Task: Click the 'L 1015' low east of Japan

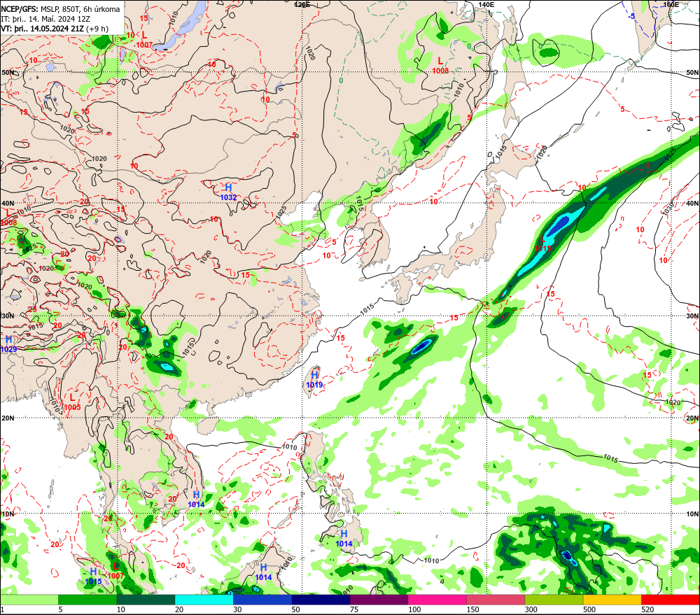Action: 543,243
